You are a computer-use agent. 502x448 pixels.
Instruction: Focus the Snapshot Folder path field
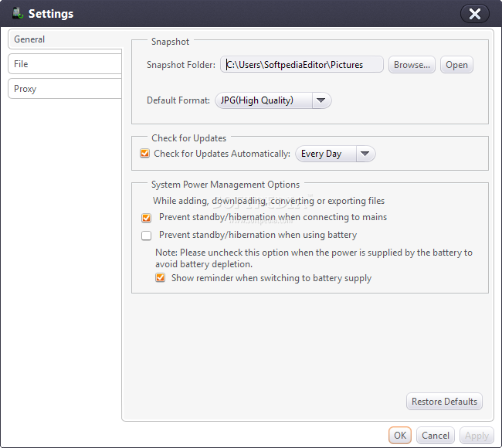(x=301, y=65)
